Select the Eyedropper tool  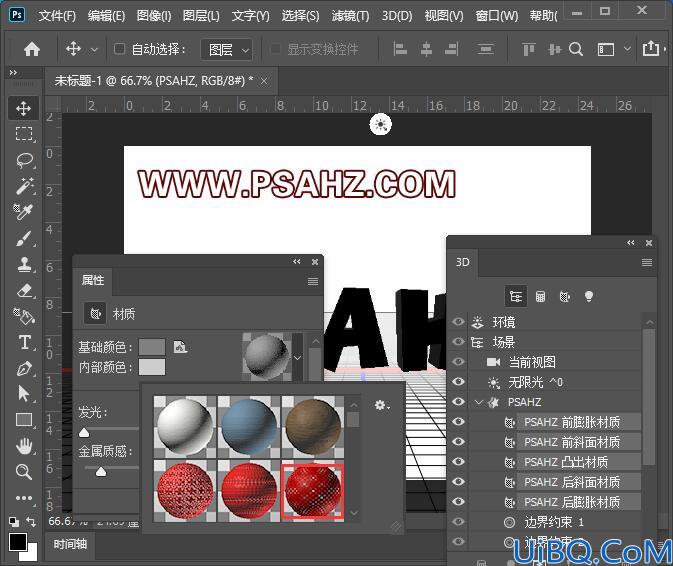23,211
